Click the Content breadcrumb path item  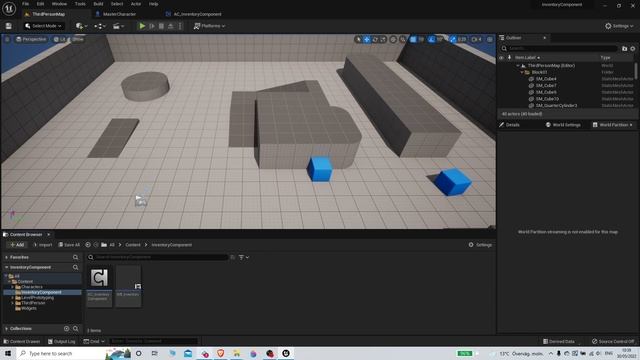pos(133,245)
